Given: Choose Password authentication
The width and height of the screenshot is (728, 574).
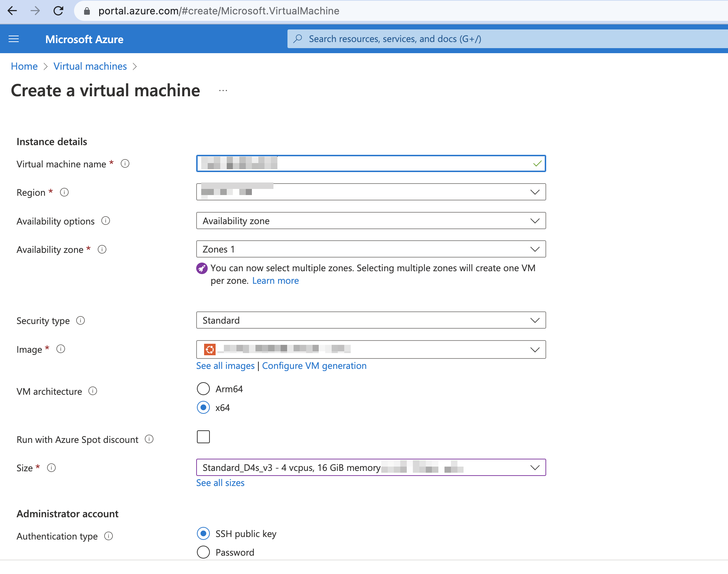Looking at the screenshot, I should click(x=203, y=552).
